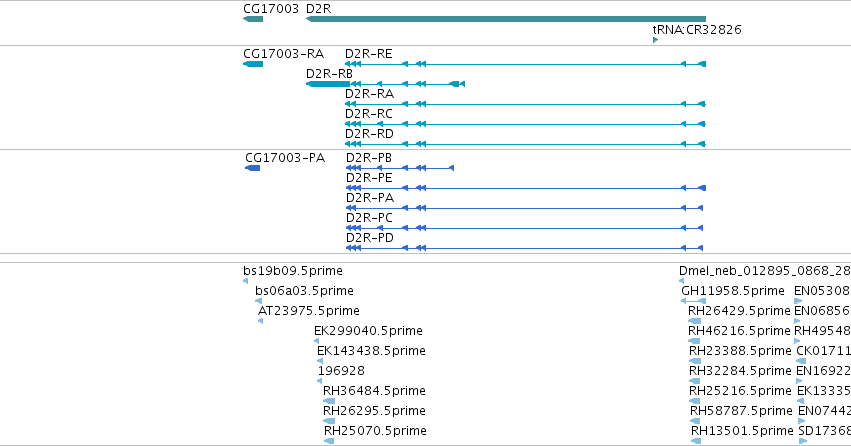Click the D2R-PA protein track
The image size is (851, 446).
pyautogui.click(x=525, y=208)
